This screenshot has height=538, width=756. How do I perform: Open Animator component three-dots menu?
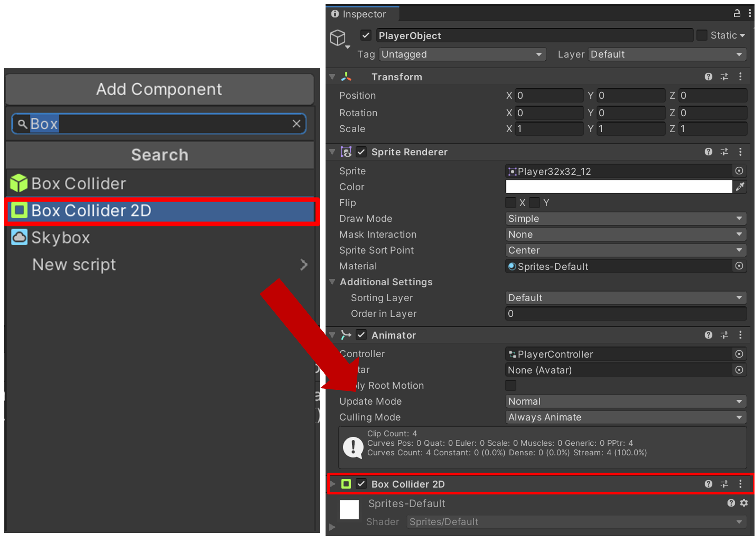pos(740,335)
